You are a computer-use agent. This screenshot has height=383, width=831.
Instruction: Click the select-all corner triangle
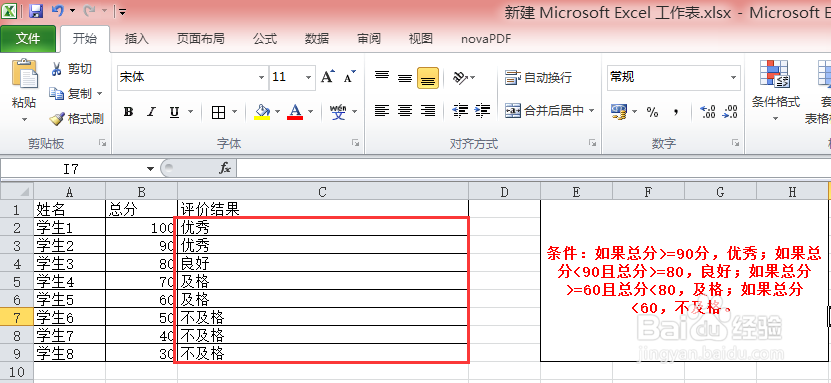17,191
